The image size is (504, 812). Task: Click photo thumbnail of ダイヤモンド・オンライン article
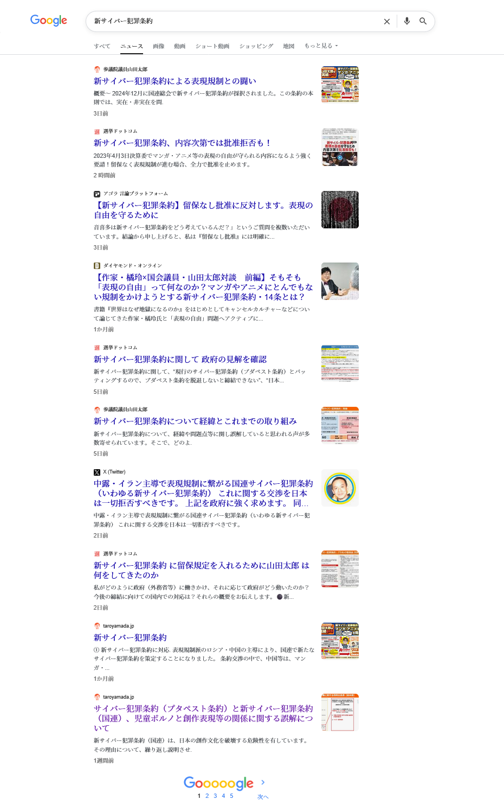click(340, 281)
